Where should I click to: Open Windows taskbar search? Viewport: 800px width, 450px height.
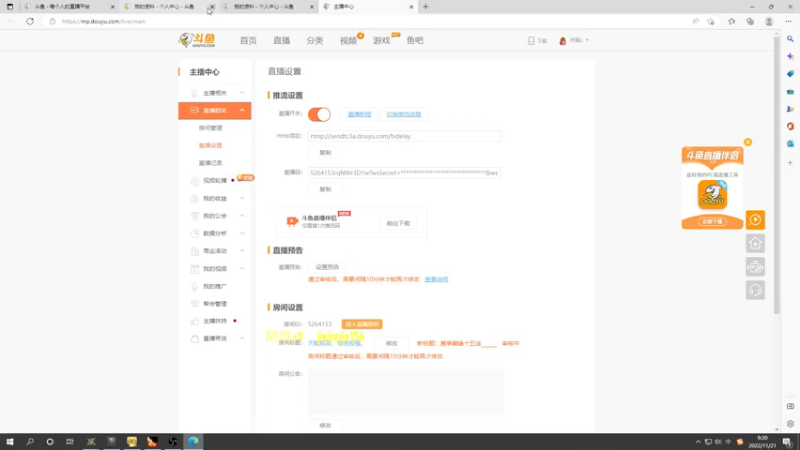click(x=30, y=442)
